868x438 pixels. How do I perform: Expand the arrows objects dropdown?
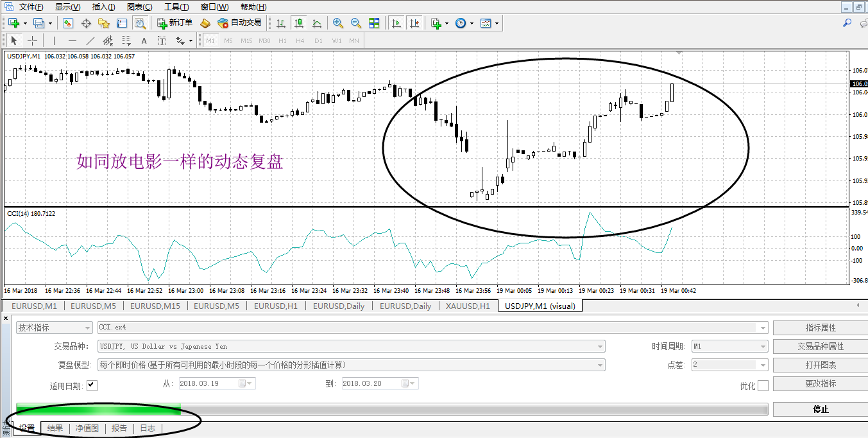(191, 41)
